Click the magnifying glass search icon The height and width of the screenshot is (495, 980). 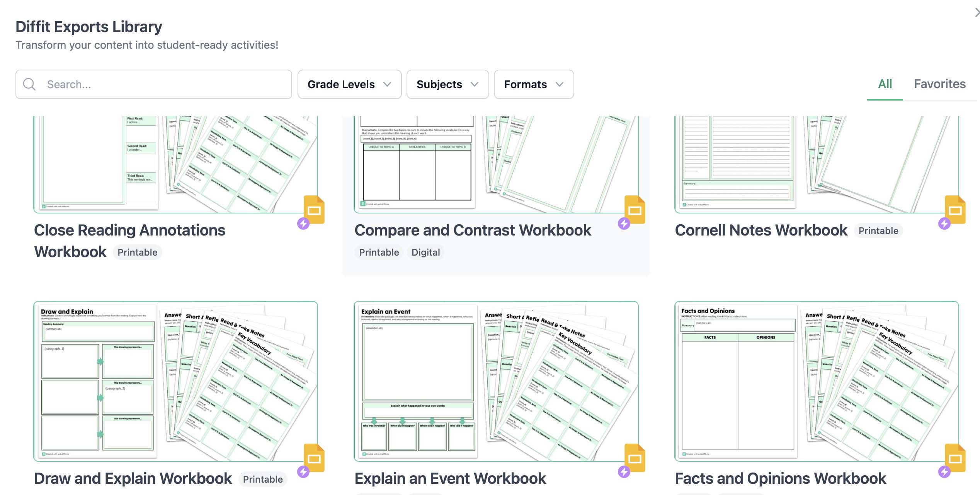pyautogui.click(x=29, y=84)
